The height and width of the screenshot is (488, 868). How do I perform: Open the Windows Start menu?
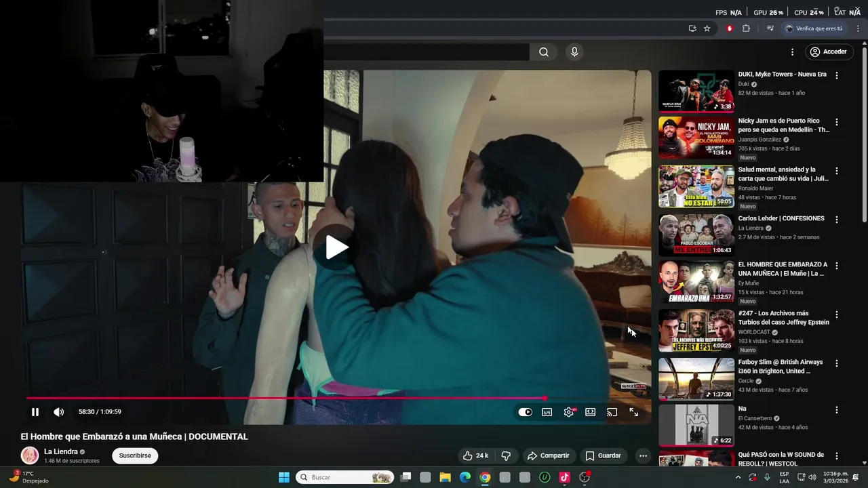[x=284, y=477]
